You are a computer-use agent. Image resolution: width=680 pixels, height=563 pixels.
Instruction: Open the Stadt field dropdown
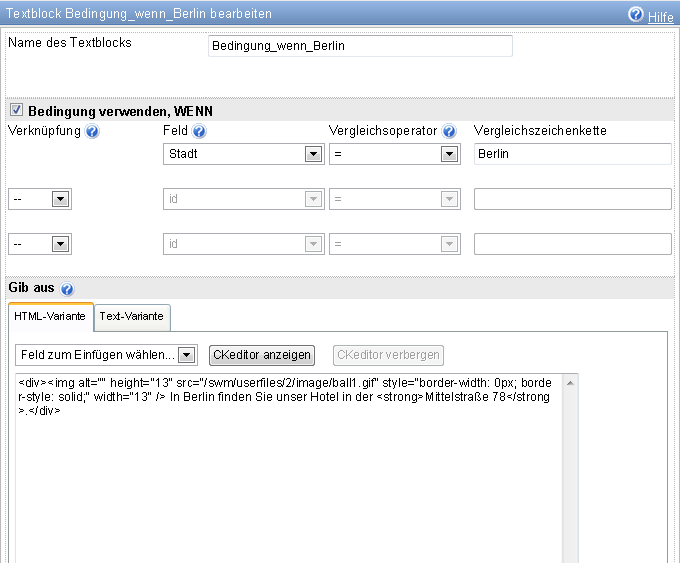coord(313,154)
